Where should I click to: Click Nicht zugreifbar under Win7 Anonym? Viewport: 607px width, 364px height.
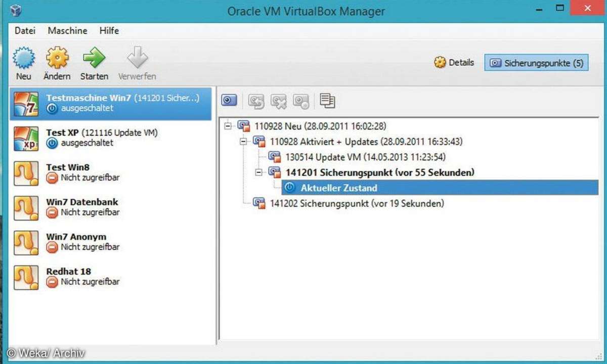point(90,247)
